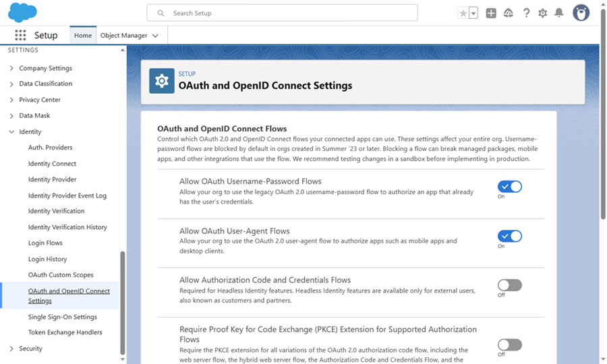The width and height of the screenshot is (607, 364).
Task: Open the Trailhead guidance icon
Action: (509, 13)
